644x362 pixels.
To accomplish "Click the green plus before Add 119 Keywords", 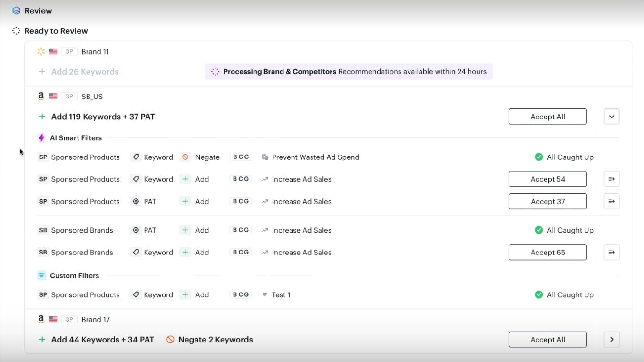I will pos(42,117).
